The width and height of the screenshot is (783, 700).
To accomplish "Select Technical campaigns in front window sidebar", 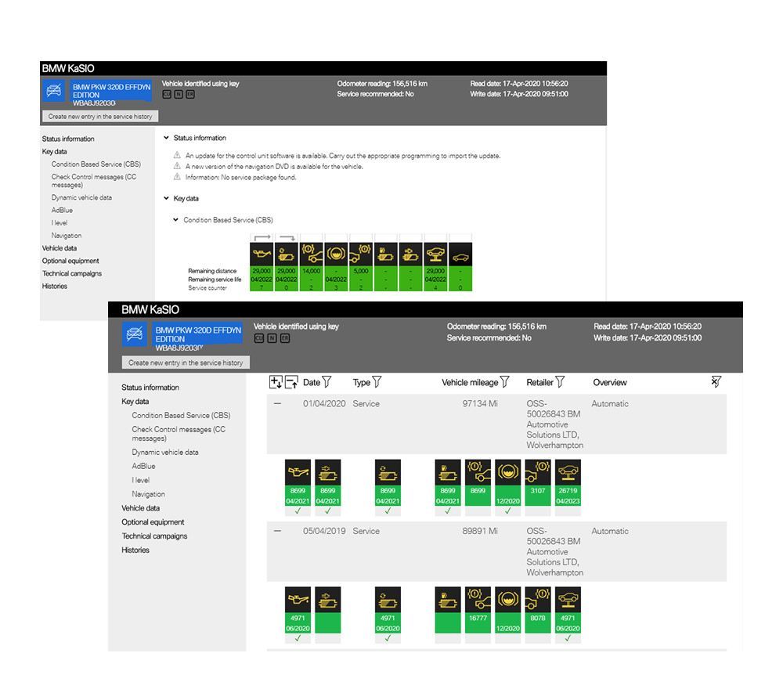I will [154, 536].
